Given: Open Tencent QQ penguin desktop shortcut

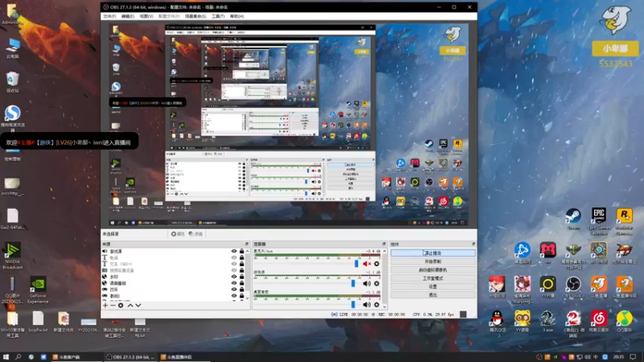Looking at the screenshot, I should pyautogui.click(x=497, y=321).
